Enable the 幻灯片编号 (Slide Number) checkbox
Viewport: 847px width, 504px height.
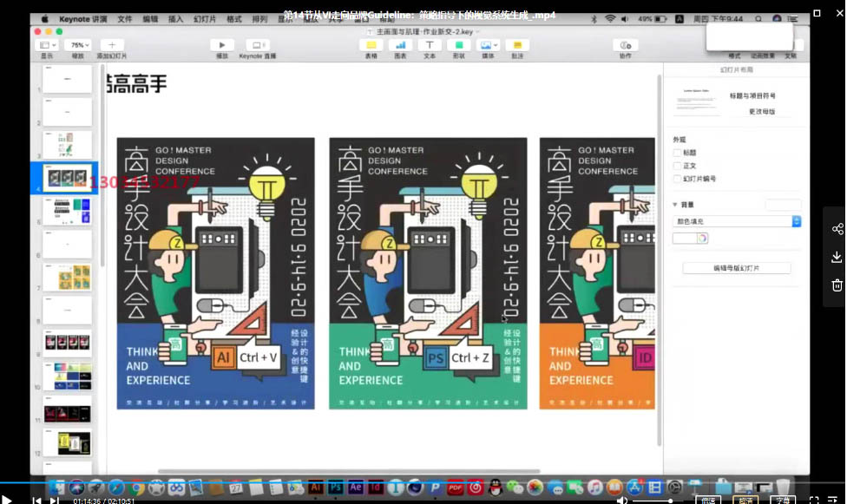pyautogui.click(x=677, y=179)
